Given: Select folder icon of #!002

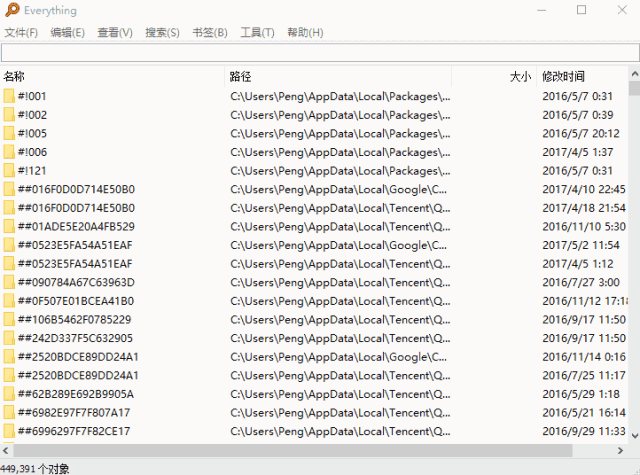Looking at the screenshot, I should coord(9,115).
